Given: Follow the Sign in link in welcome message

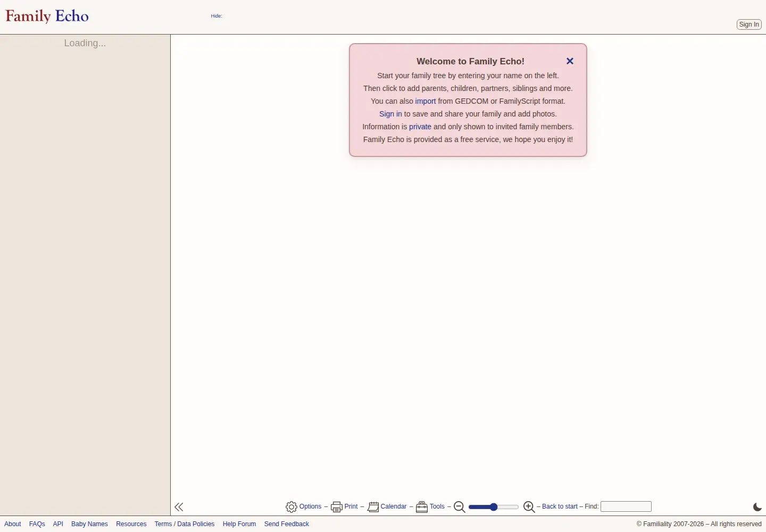Looking at the screenshot, I should point(390,114).
